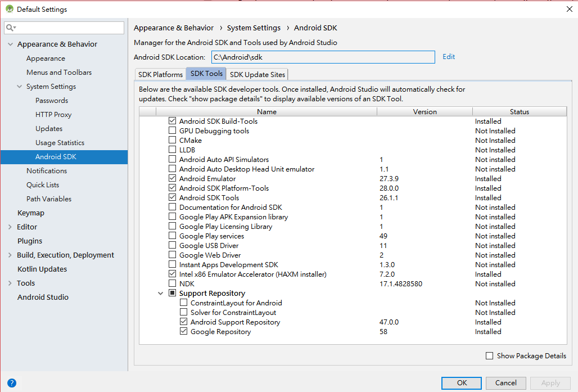Click the search magnifier icon in the settings filter
Viewport: 578px width, 392px height.
point(10,28)
